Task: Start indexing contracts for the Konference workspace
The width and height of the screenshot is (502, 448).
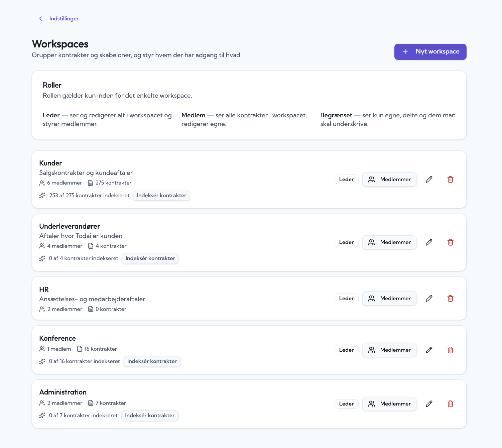Action: tap(152, 361)
